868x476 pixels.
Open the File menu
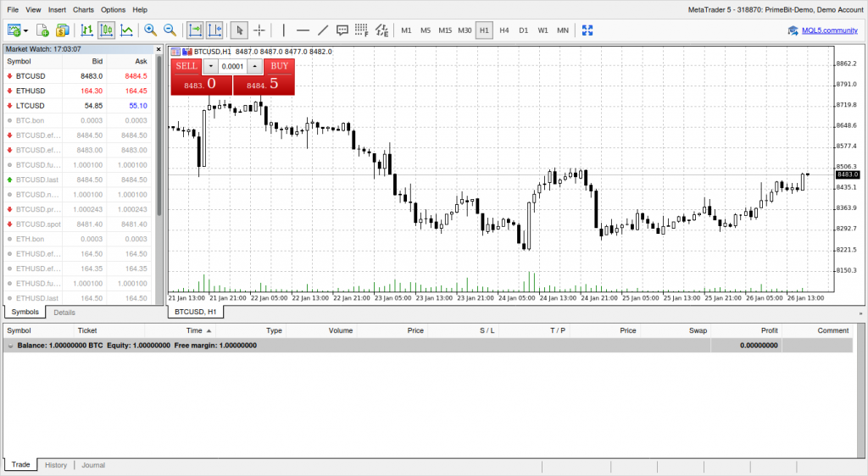tap(13, 9)
